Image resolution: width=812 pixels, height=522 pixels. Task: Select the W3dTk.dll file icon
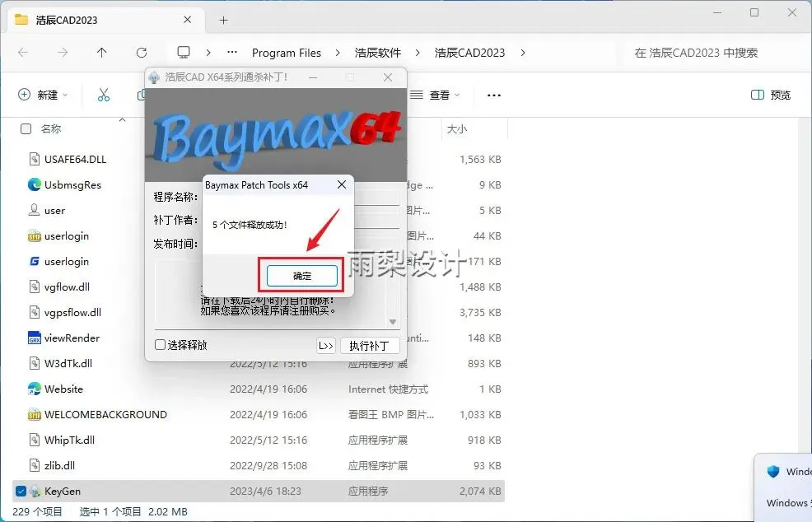[x=35, y=363]
